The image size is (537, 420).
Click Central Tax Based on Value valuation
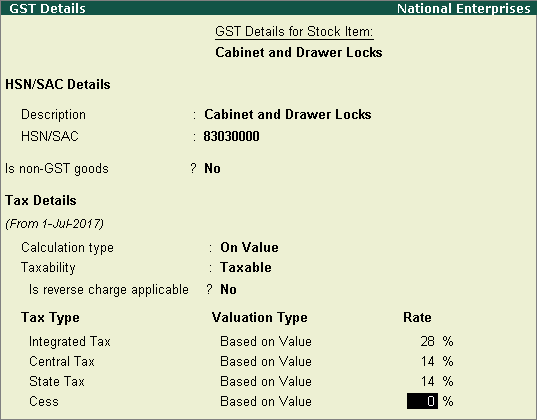(266, 361)
